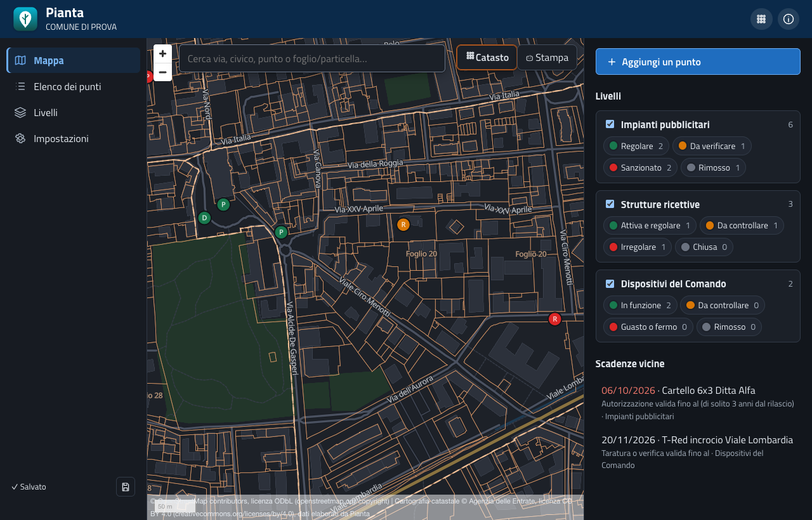812x520 pixels.
Task: Select the green D map marker
Action: tap(204, 218)
